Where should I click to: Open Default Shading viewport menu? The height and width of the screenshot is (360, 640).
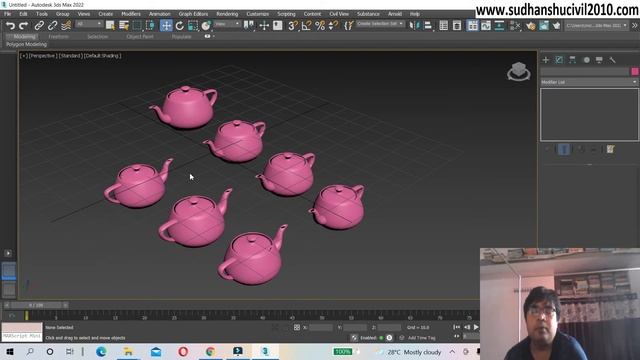coord(102,56)
